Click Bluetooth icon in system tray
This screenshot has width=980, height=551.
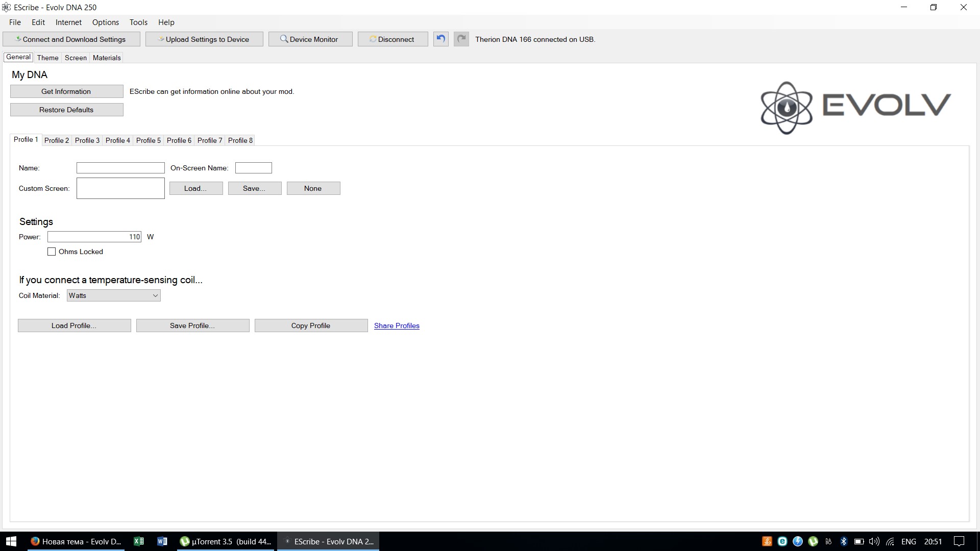[844, 541]
